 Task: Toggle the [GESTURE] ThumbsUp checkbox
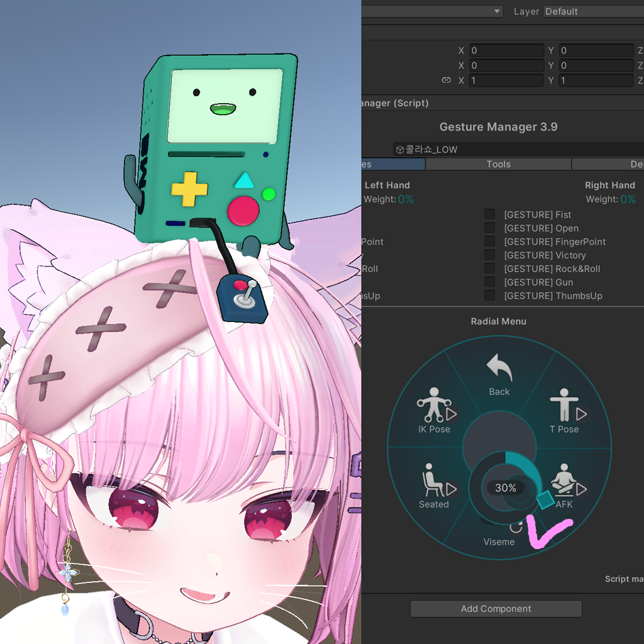click(489, 296)
